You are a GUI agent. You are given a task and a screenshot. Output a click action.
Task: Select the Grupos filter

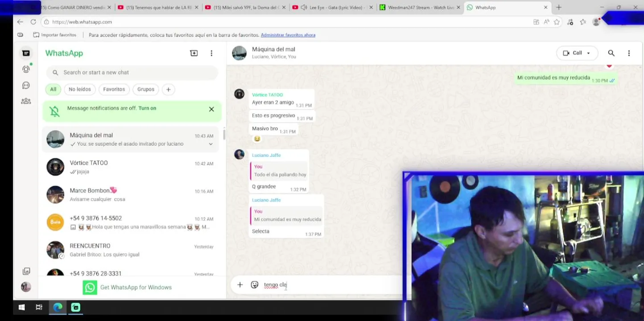[x=146, y=89]
